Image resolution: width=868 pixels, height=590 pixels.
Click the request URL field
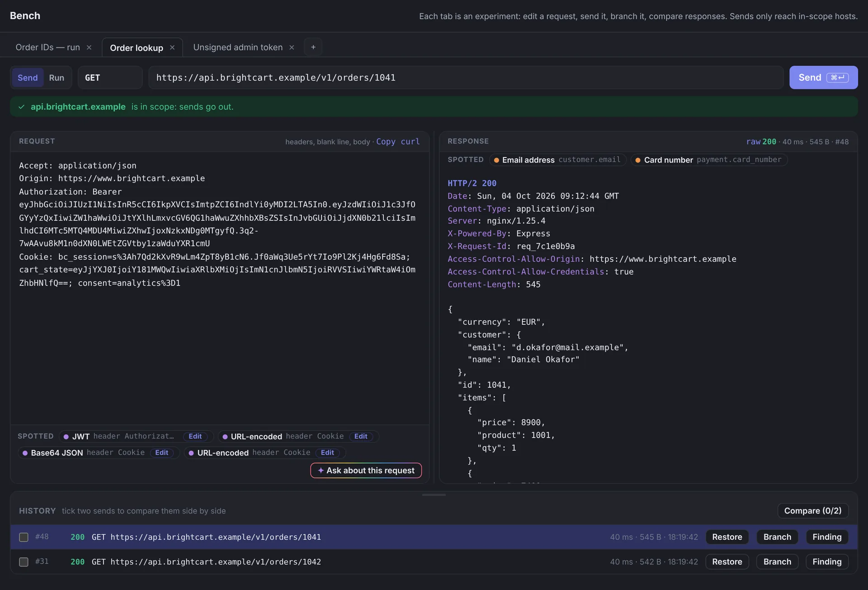coord(466,78)
